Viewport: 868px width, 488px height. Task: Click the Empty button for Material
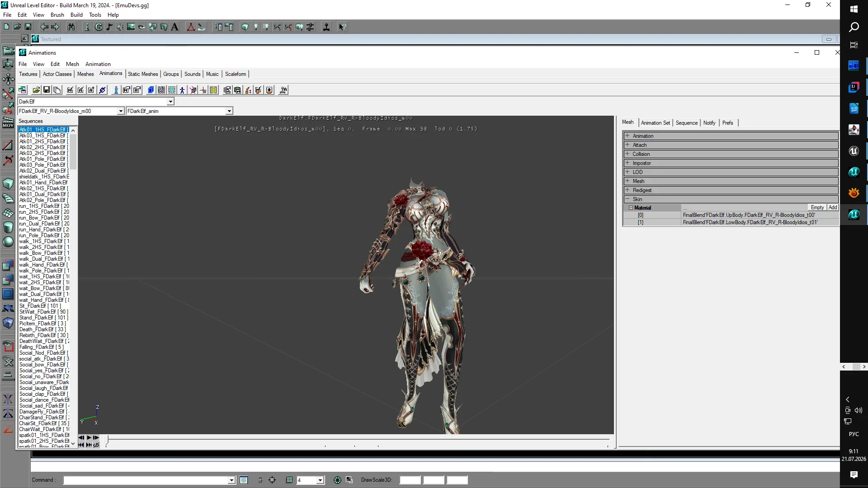click(817, 207)
